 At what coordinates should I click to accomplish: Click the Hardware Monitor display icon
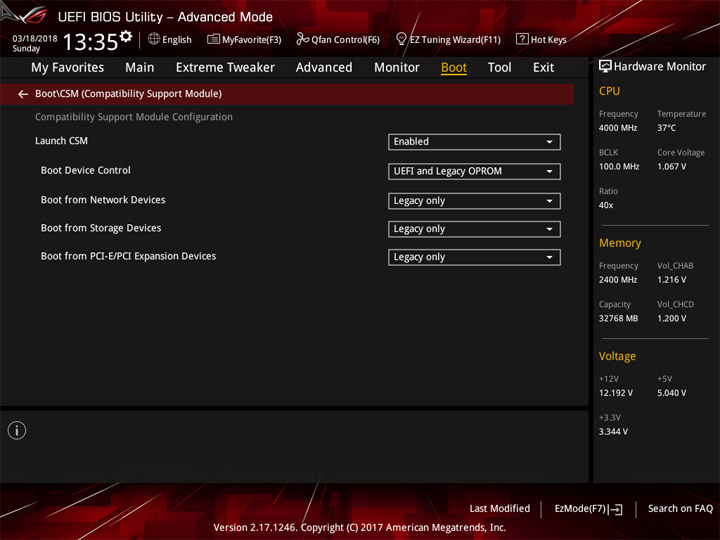coord(605,67)
